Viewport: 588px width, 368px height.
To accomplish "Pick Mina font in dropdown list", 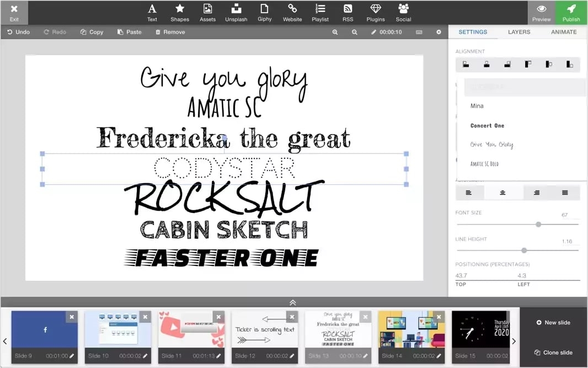I will [x=477, y=106].
